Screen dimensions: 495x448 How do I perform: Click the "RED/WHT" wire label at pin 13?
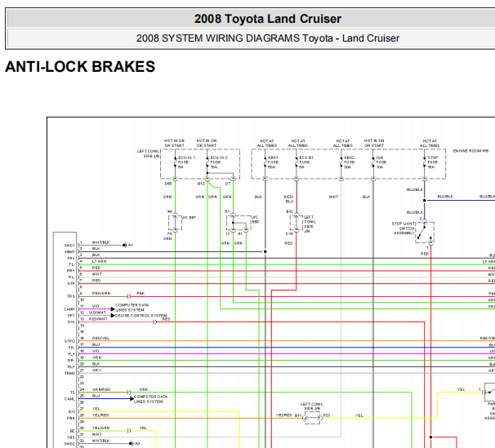(x=98, y=319)
